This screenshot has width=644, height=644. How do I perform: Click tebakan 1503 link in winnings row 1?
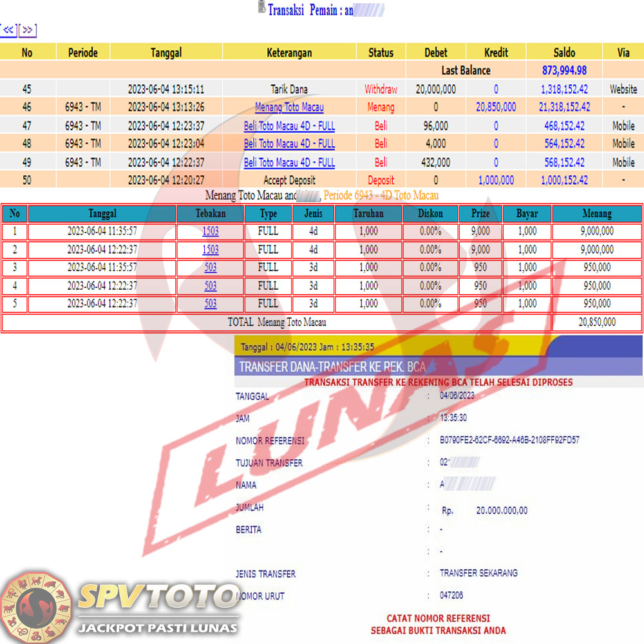pos(211,231)
